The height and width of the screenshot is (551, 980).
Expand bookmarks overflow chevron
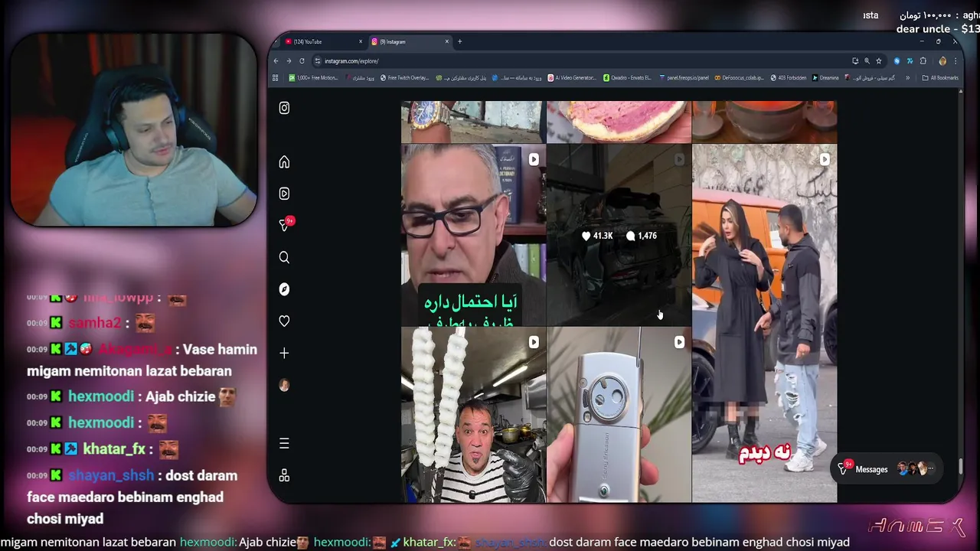908,77
